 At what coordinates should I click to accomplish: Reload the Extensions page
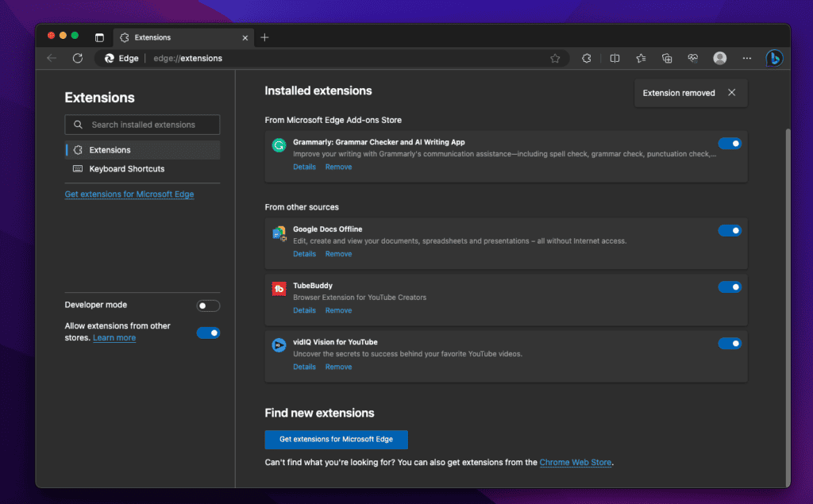click(x=77, y=58)
